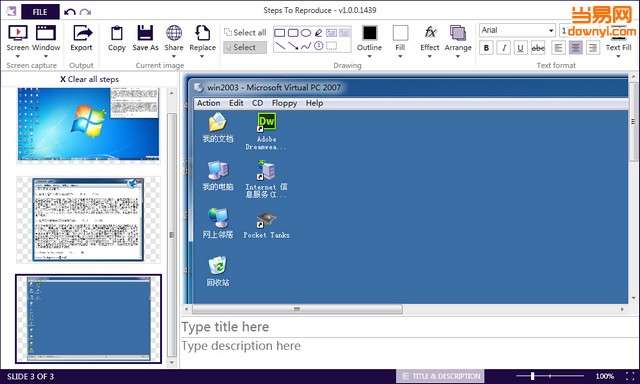Expand the Effect options dropdown
The height and width of the screenshot is (384, 640).
tap(429, 56)
